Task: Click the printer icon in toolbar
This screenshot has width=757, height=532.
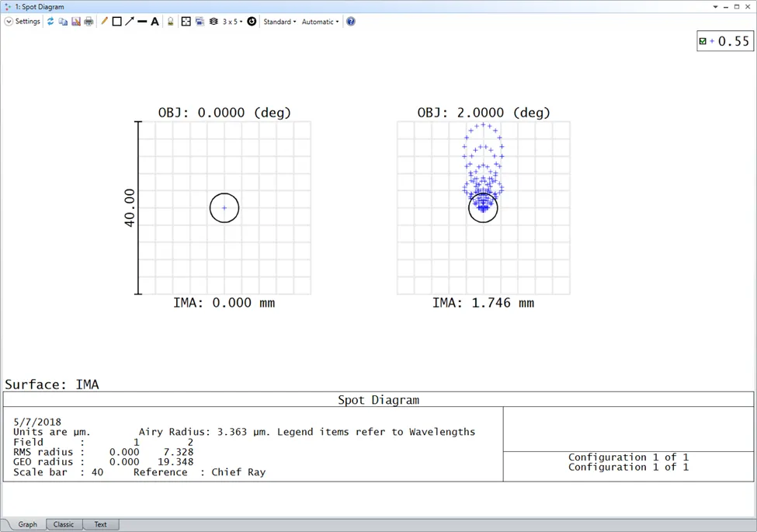Action: point(89,22)
